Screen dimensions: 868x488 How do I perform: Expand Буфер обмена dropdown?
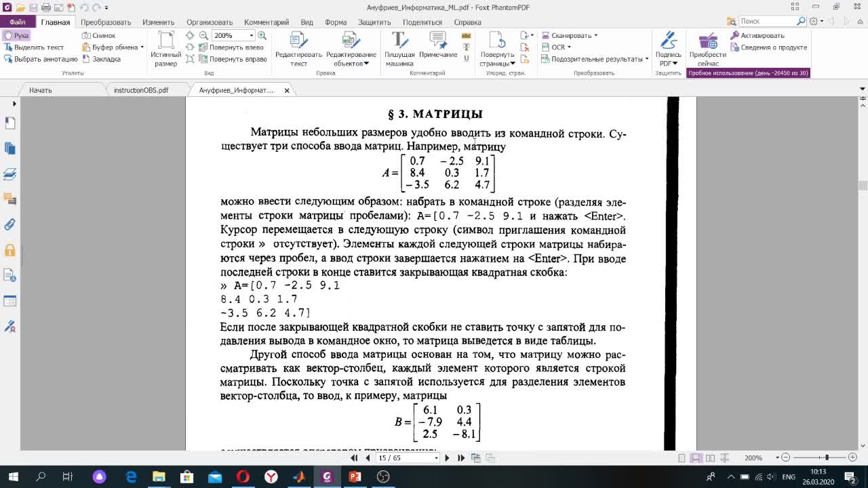[142, 47]
